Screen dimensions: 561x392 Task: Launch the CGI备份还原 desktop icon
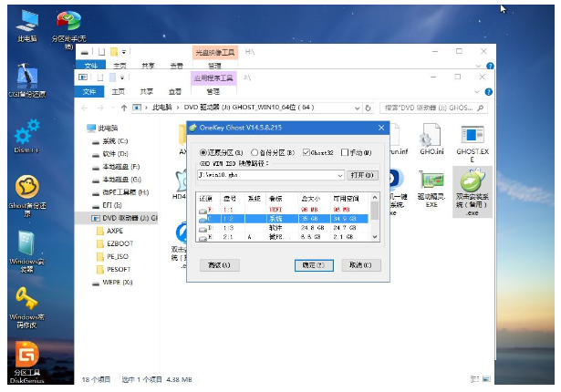(27, 80)
